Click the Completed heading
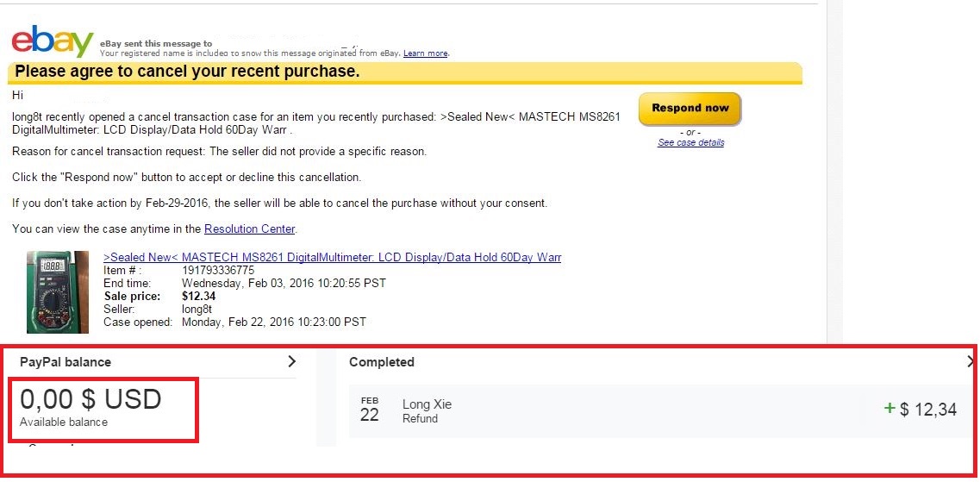Screen dimensions: 980x482 381,362
